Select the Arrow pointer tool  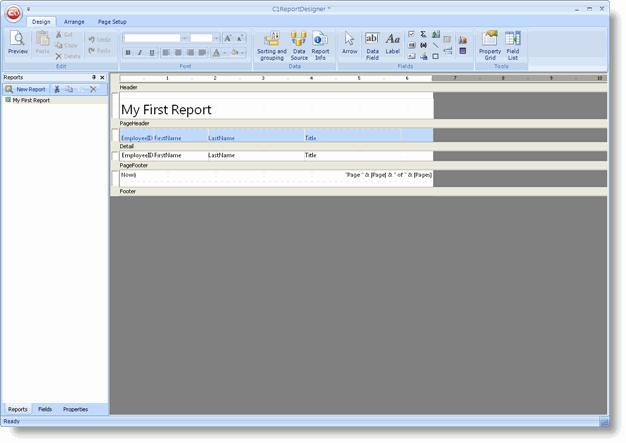349,43
